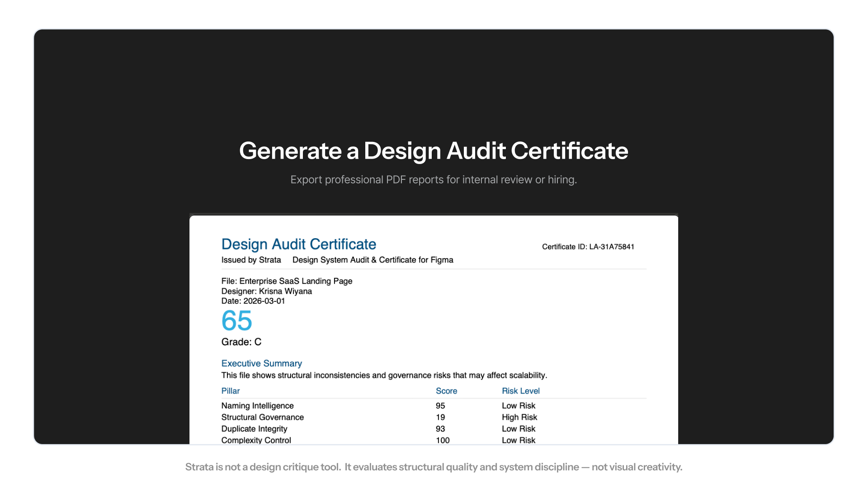Click the Strata disclaimer footer text
Screen dimensions: 868x488
pyautogui.click(x=434, y=467)
